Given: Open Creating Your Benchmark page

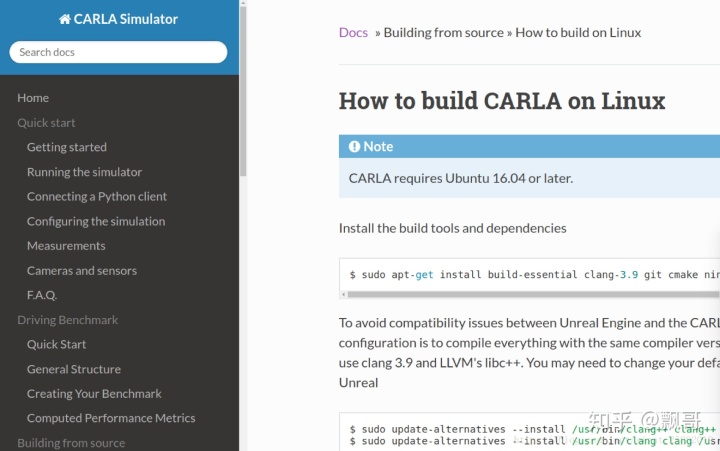Looking at the screenshot, I should pyautogui.click(x=94, y=394).
